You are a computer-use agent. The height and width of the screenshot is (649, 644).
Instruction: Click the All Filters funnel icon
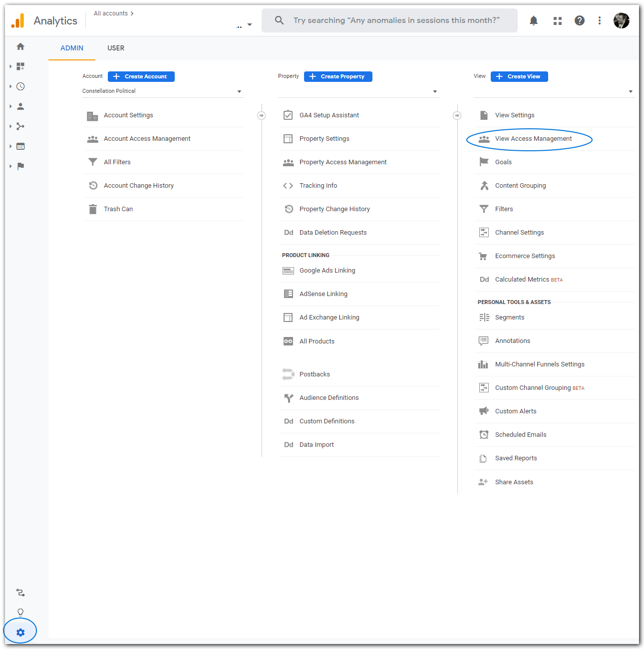pos(93,162)
